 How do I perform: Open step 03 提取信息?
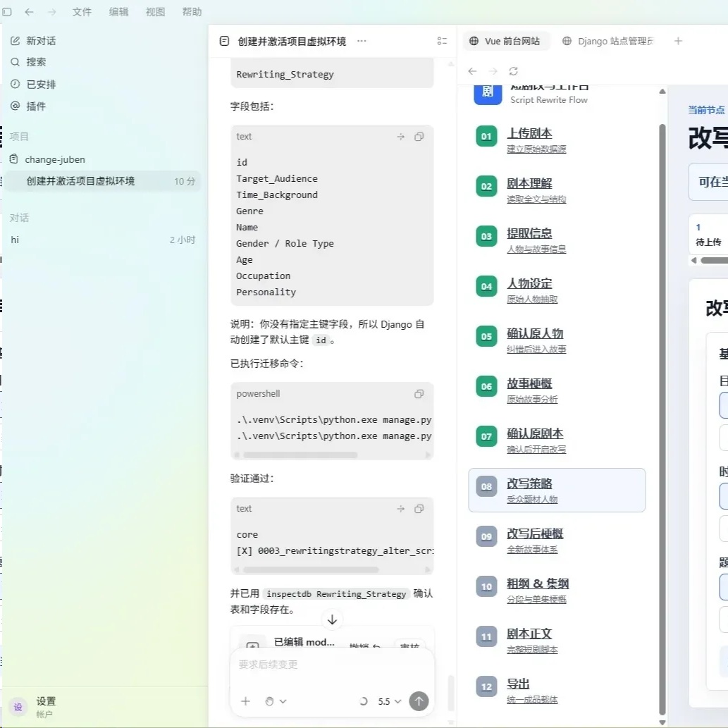pos(557,240)
